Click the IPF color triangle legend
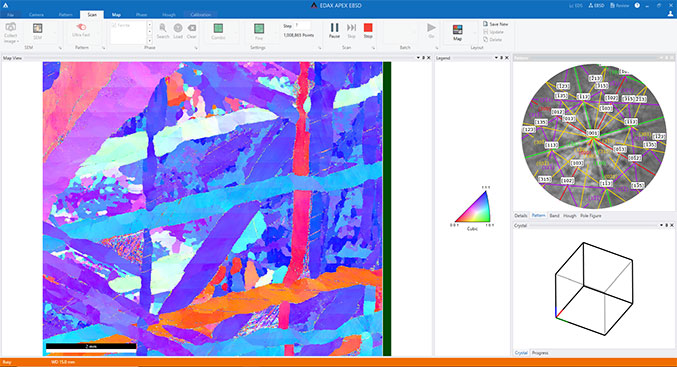677x367 pixels. pos(473,207)
